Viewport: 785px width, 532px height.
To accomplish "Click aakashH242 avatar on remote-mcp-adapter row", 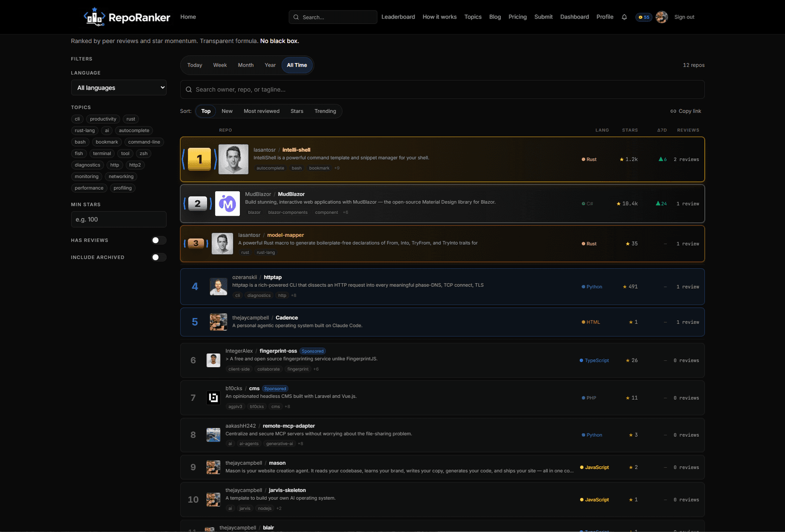I will [213, 435].
